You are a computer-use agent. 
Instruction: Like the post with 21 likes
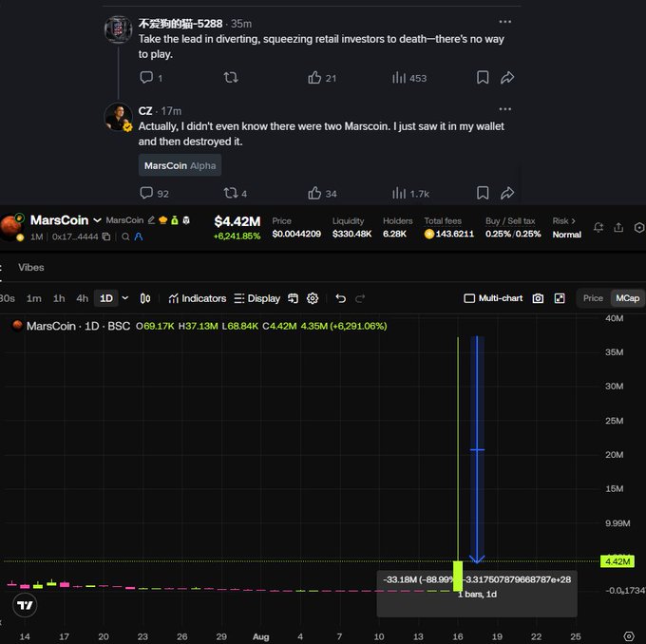coord(314,78)
